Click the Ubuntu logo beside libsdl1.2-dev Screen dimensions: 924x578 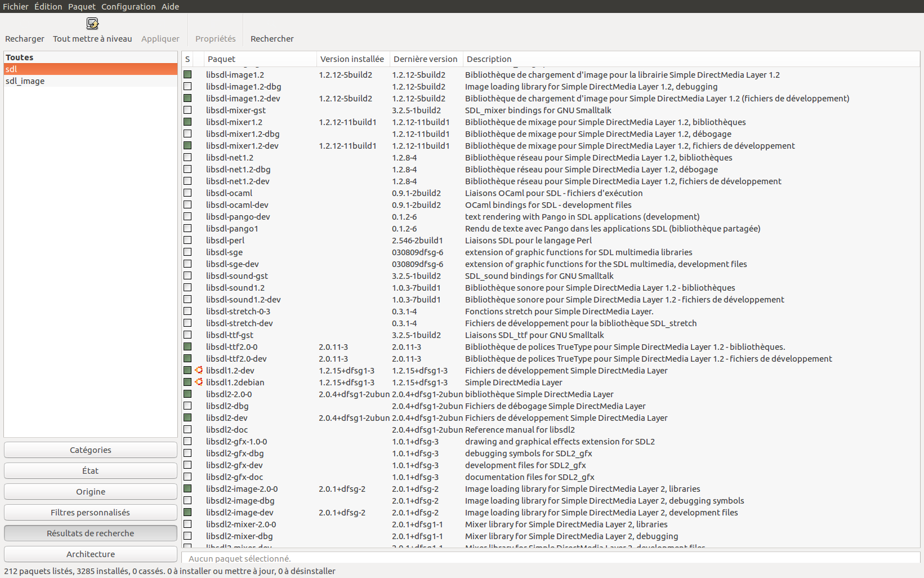coord(199,370)
